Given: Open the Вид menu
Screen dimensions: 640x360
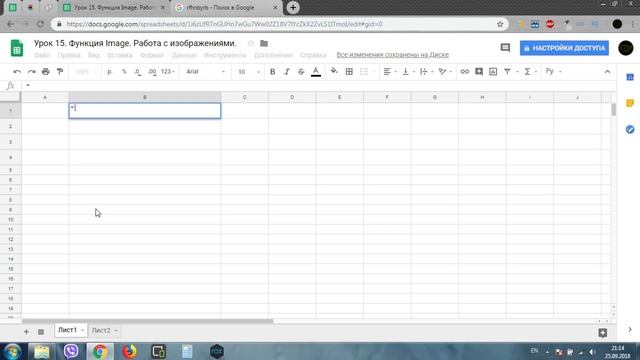Looking at the screenshot, I should pyautogui.click(x=94, y=55).
